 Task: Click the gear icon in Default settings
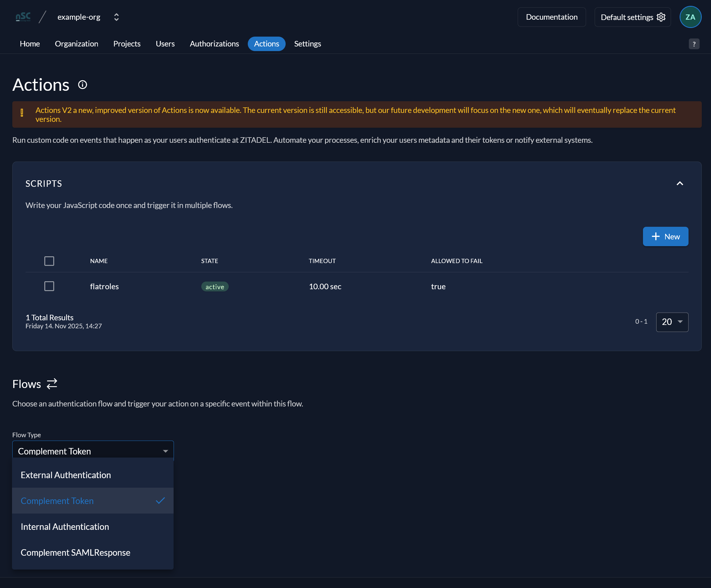[x=661, y=17]
